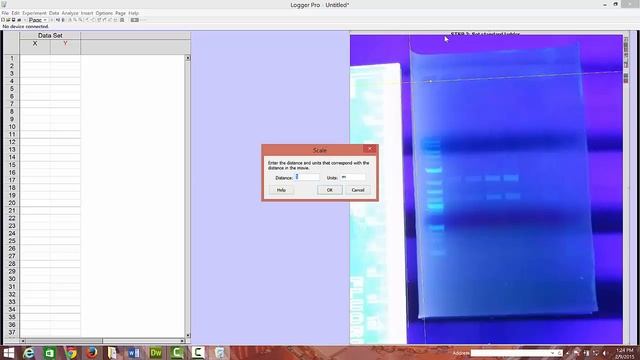Screen dimensions: 640x360
Task: Open the Options menu
Action: [104, 13]
